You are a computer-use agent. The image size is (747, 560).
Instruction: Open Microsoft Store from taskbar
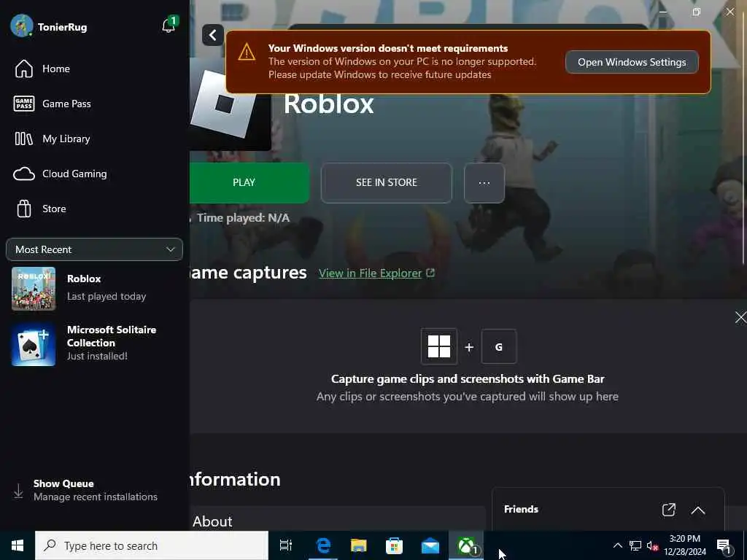(x=395, y=545)
